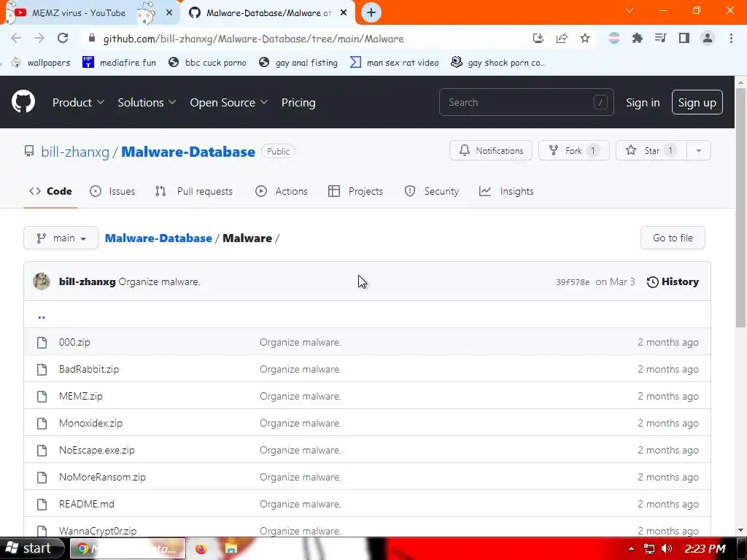This screenshot has height=560, width=747.
Task: Click the network icon in system tray
Action: pos(649,548)
